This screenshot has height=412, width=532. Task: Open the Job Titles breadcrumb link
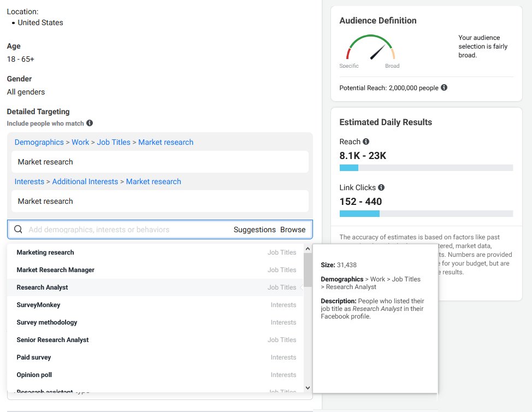(114, 142)
